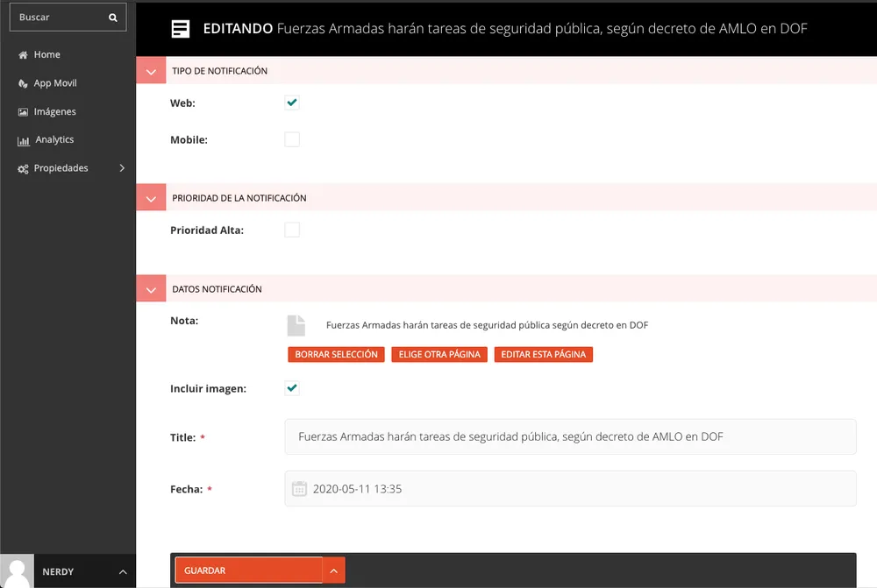This screenshot has height=588, width=877.
Task: Uncheck the Web notification checkbox
Action: tap(292, 103)
